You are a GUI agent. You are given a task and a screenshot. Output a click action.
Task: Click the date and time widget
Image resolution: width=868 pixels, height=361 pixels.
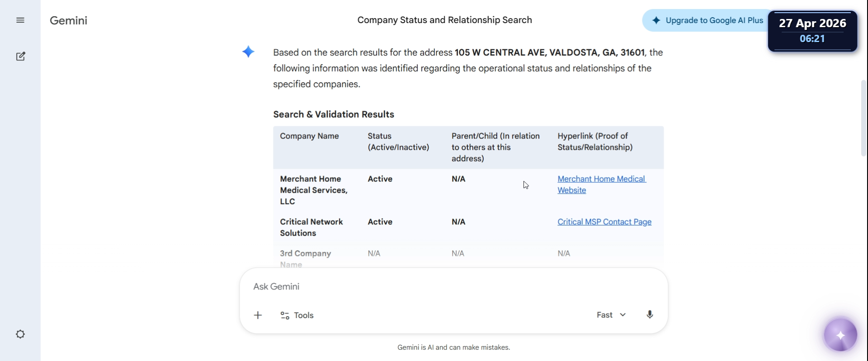pyautogui.click(x=812, y=31)
